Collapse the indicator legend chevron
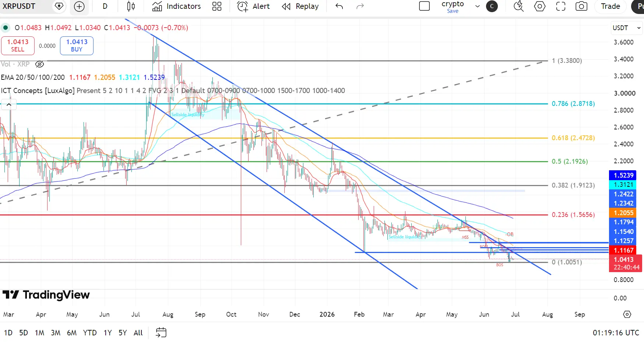The image size is (644, 342). coord(9,104)
